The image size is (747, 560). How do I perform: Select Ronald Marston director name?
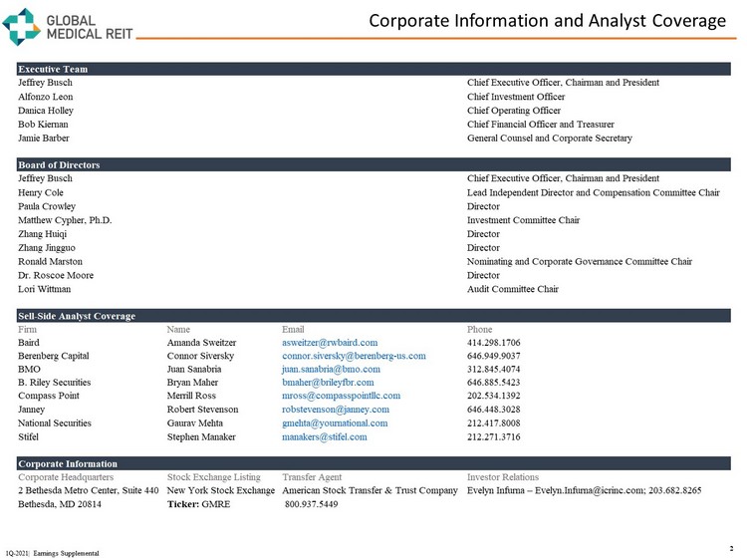[x=50, y=262]
